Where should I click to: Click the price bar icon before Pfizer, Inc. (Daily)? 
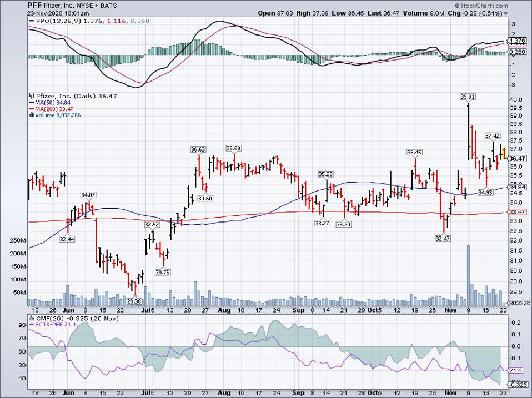32,96
